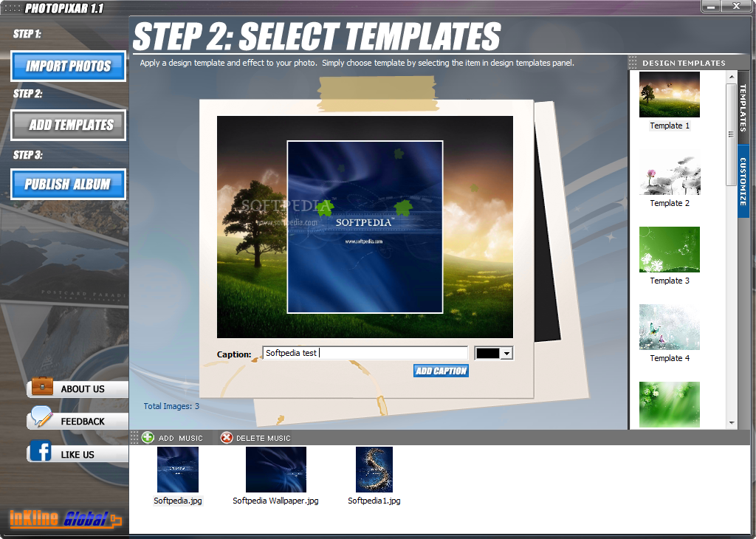Switch to the Customize vertical tab
Viewport: 756px width, 539px height.
(743, 182)
